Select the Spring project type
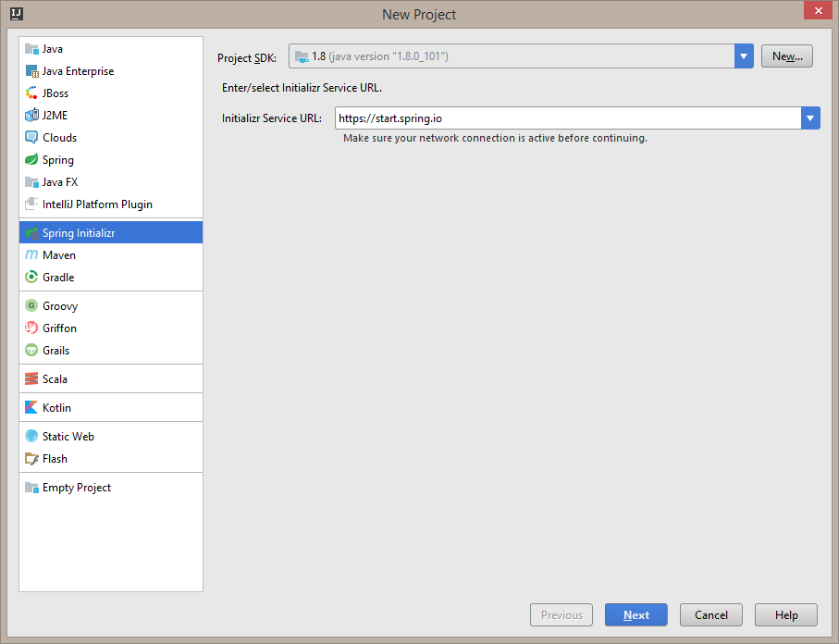The image size is (839, 644). 111,159
